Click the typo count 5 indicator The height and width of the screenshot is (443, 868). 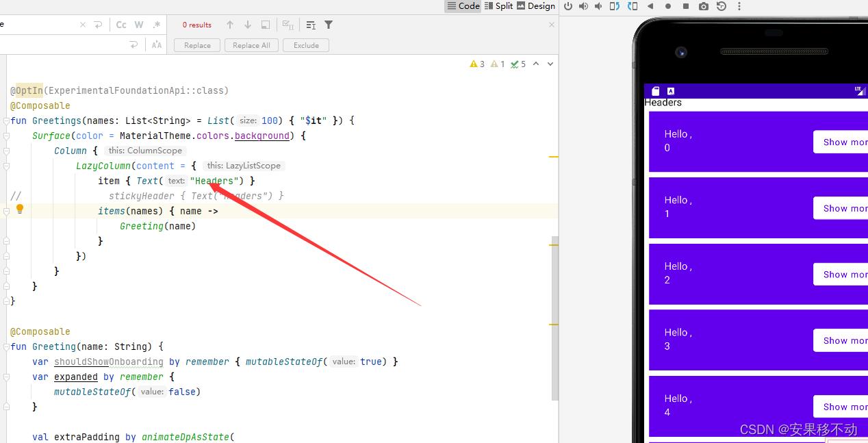[518, 64]
